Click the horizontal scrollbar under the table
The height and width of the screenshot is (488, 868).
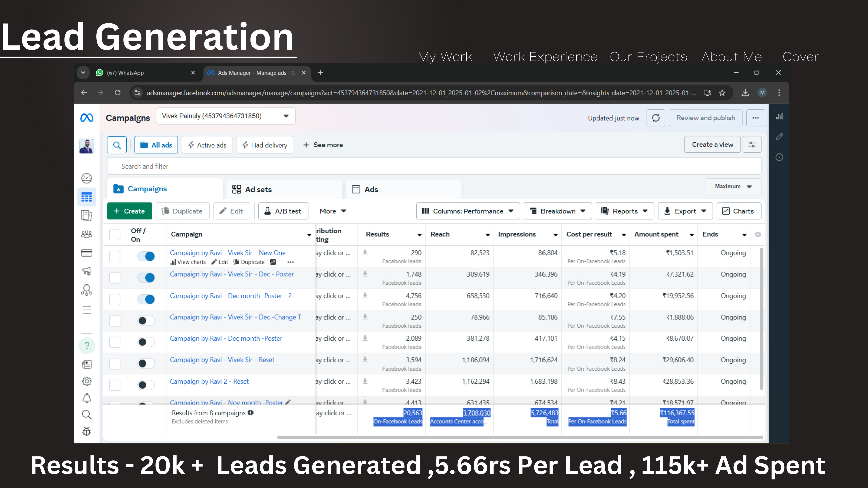click(520, 438)
